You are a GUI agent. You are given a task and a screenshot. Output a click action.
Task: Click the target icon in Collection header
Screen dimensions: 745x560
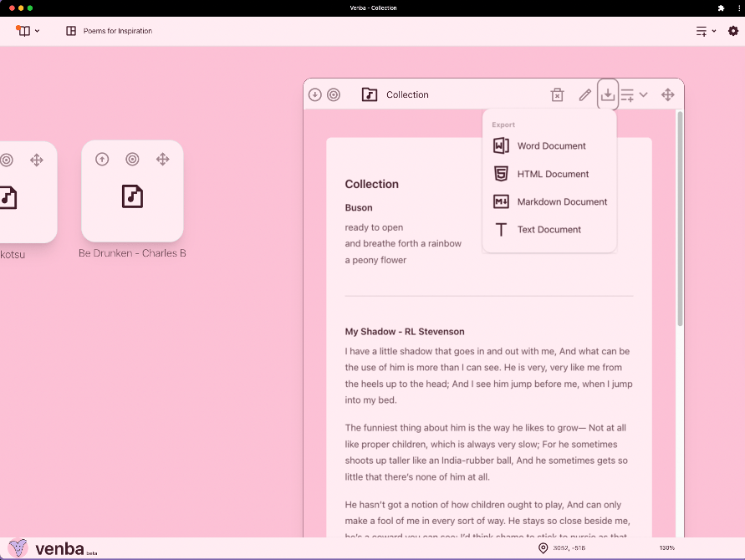(x=334, y=94)
